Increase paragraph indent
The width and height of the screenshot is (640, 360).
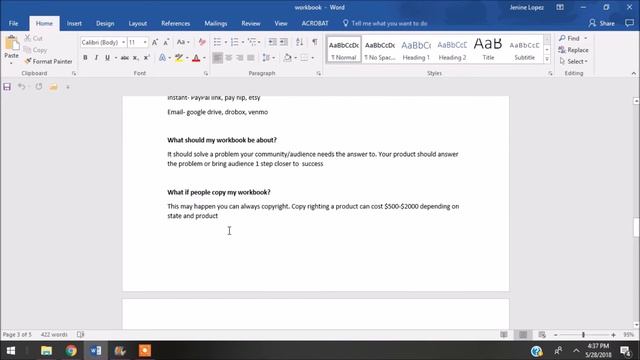284,42
